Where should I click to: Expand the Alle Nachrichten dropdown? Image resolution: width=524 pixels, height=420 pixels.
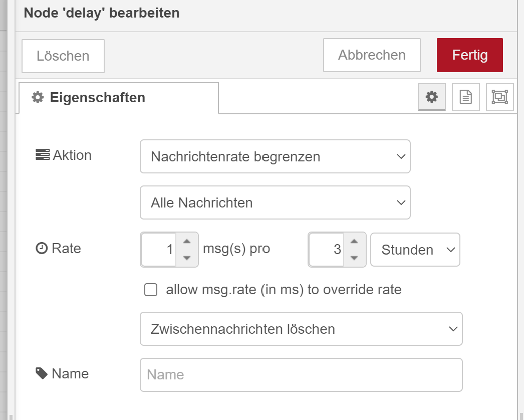click(275, 202)
